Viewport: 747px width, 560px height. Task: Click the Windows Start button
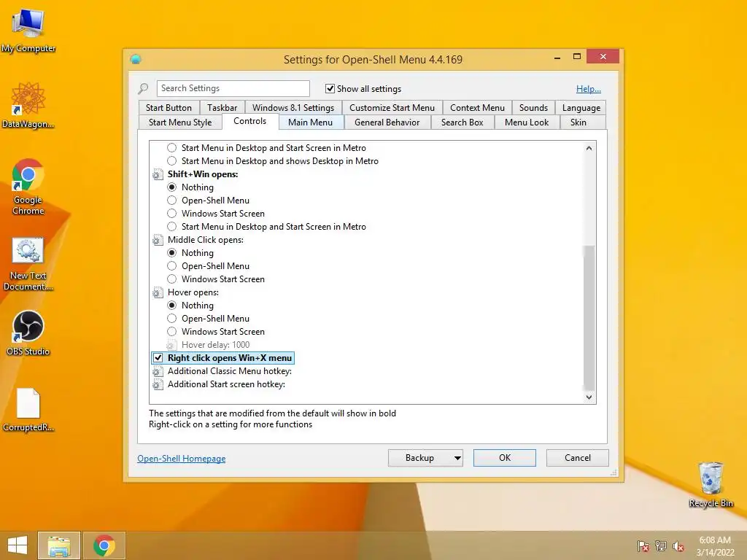click(18, 545)
